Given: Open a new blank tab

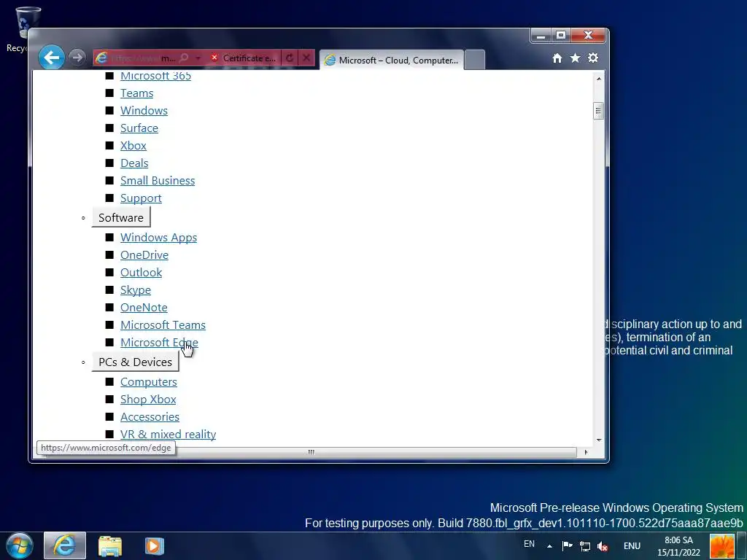Looking at the screenshot, I should click(474, 60).
